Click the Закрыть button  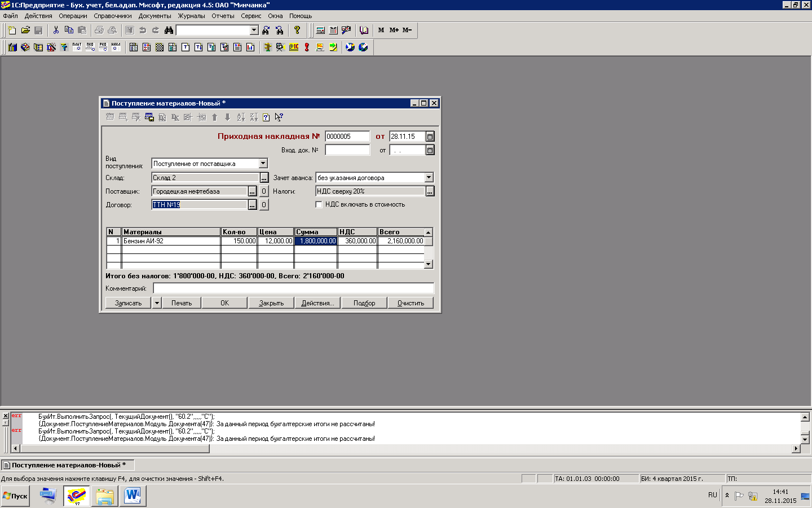pos(271,303)
